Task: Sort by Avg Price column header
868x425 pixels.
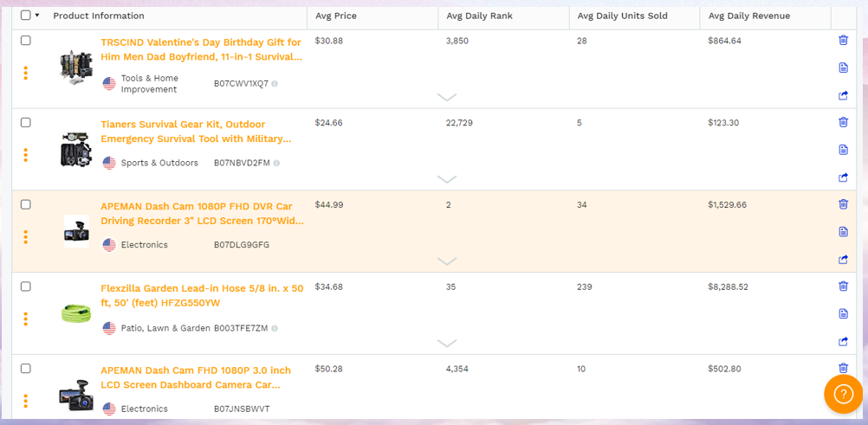Action: (x=336, y=16)
